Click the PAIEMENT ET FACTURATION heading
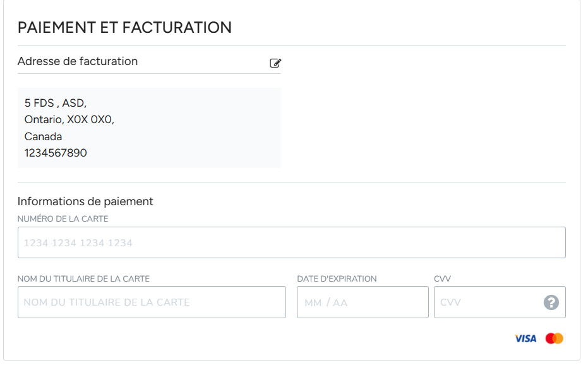This screenshot has width=588, height=370. [124, 28]
